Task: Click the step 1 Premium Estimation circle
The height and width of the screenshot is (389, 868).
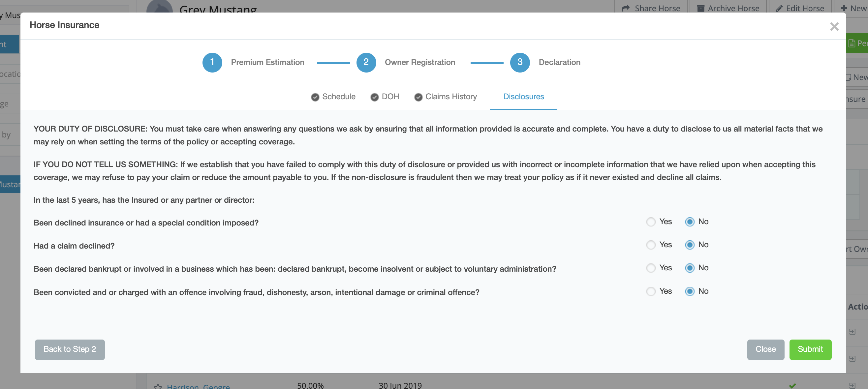Action: (212, 62)
